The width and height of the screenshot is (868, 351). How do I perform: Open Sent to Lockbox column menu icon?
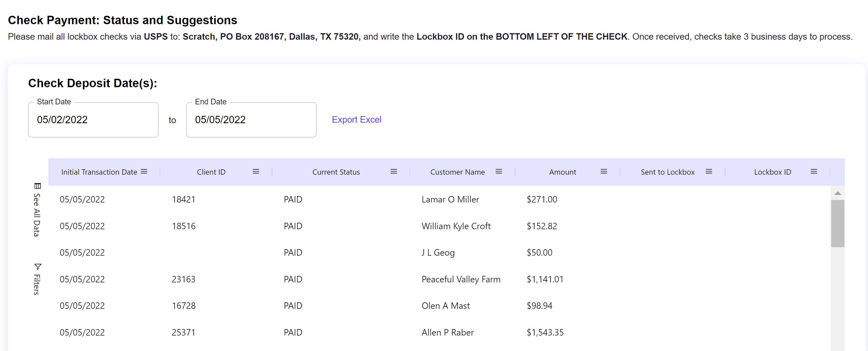(709, 172)
